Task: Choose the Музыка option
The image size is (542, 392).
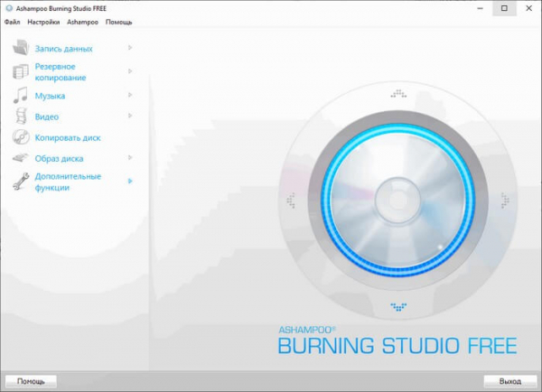Action: (x=50, y=96)
